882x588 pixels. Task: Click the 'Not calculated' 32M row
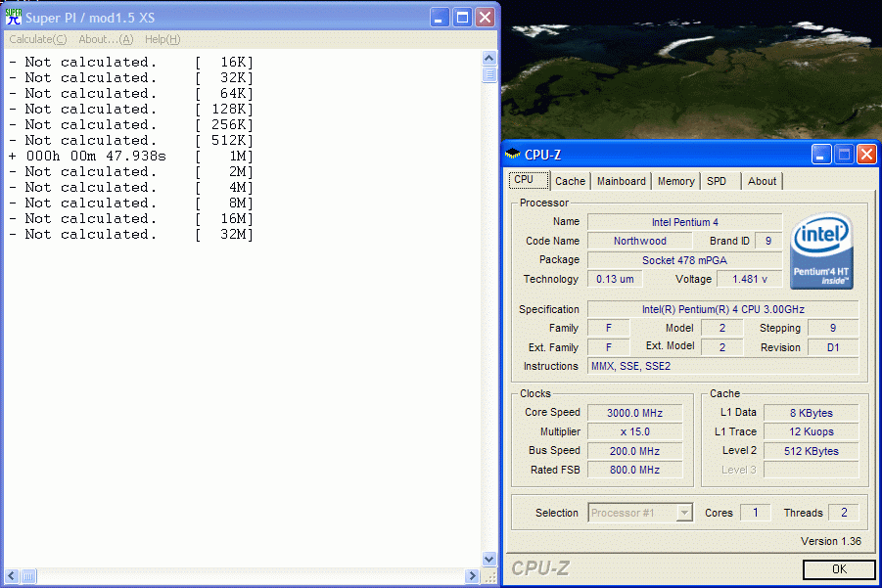[x=130, y=234]
